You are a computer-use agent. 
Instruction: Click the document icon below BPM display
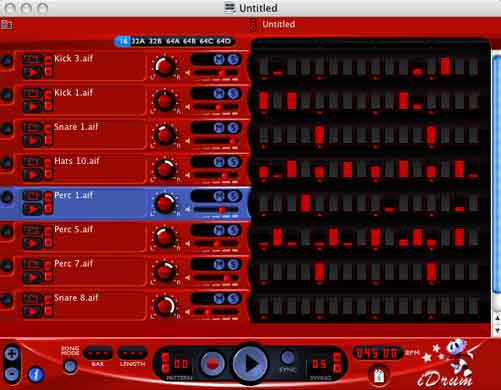coord(378,376)
